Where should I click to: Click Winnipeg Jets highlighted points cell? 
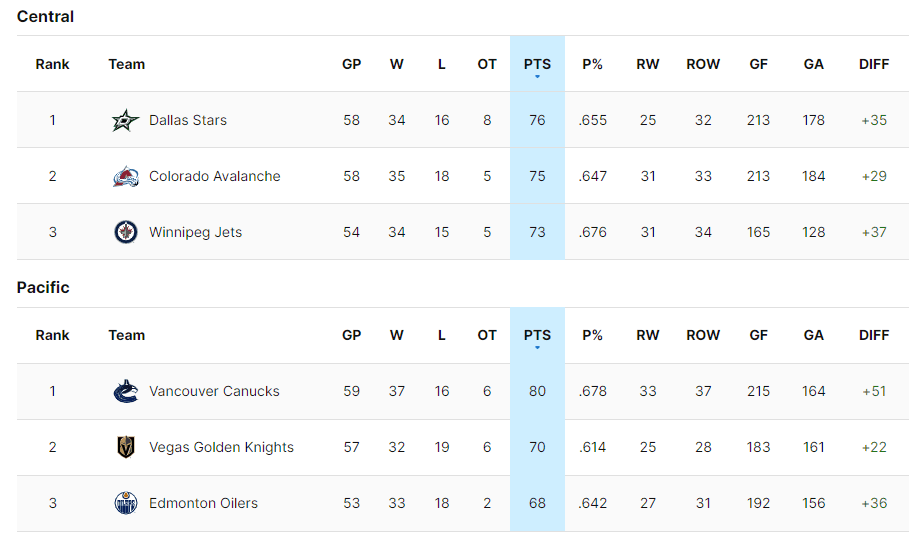(x=537, y=233)
